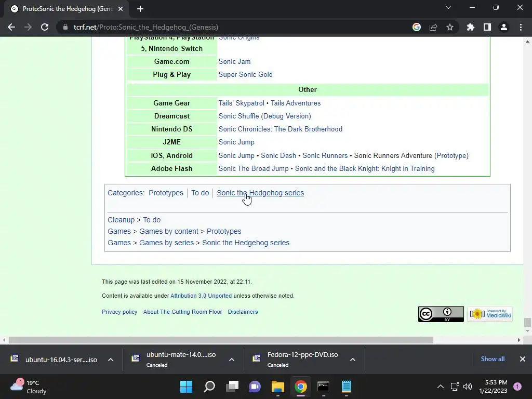Open Sonic Runners link
Screen dimensions: 532x399
pyautogui.click(x=325, y=155)
